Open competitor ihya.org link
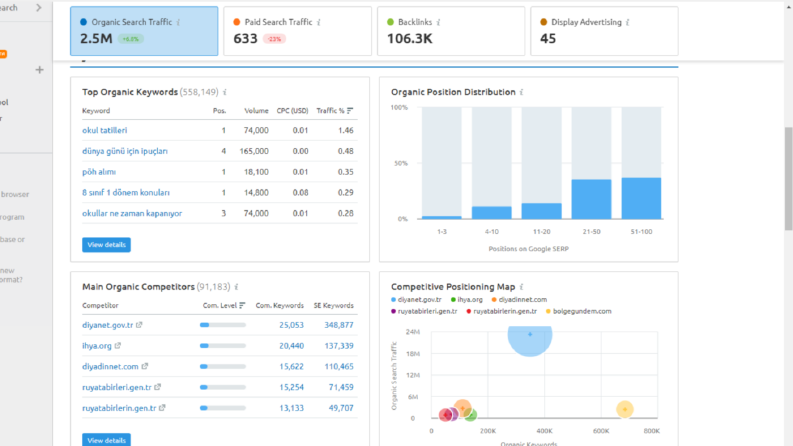This screenshot has height=446, width=793. click(x=97, y=346)
